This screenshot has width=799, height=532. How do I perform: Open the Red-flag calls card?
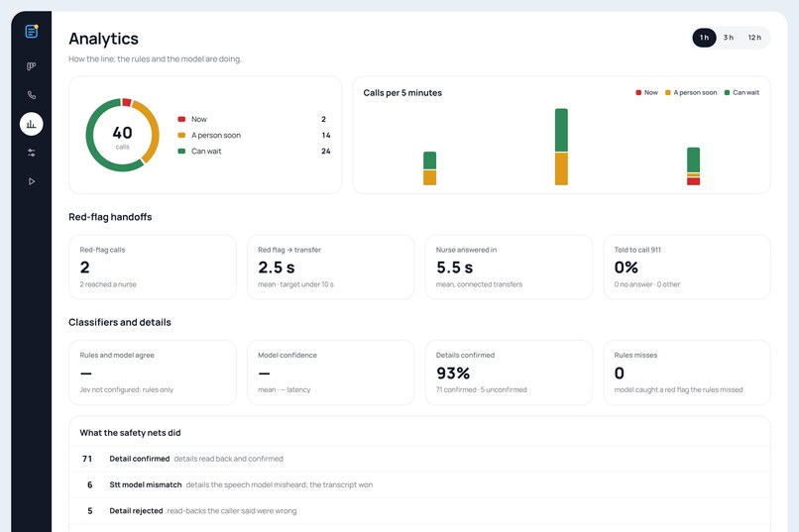153,266
